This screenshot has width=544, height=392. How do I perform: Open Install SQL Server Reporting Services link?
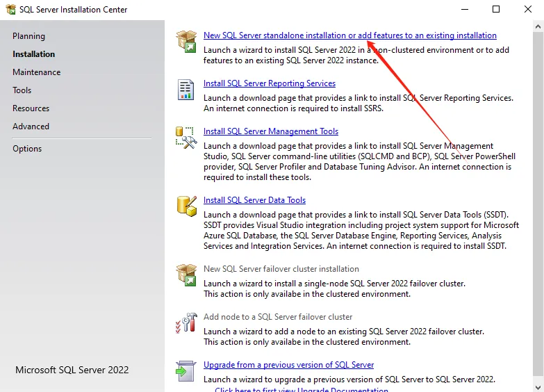click(x=270, y=83)
